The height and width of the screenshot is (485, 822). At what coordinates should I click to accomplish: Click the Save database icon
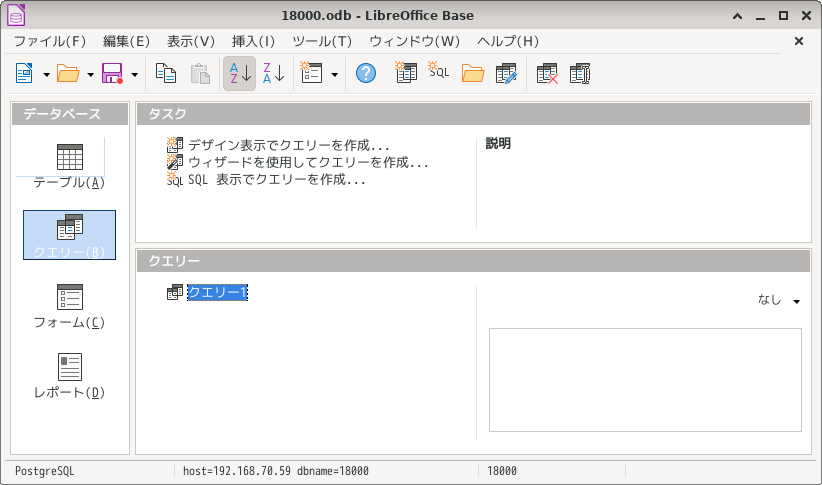tap(112, 73)
